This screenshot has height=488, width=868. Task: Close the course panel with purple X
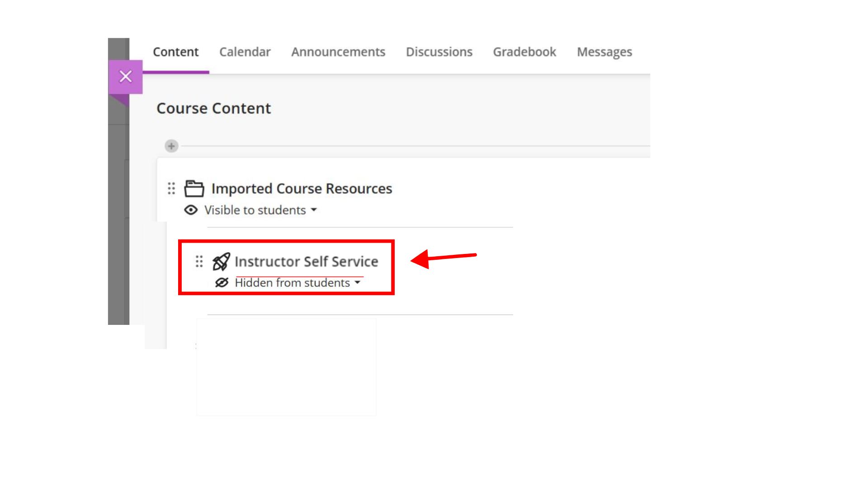click(126, 76)
